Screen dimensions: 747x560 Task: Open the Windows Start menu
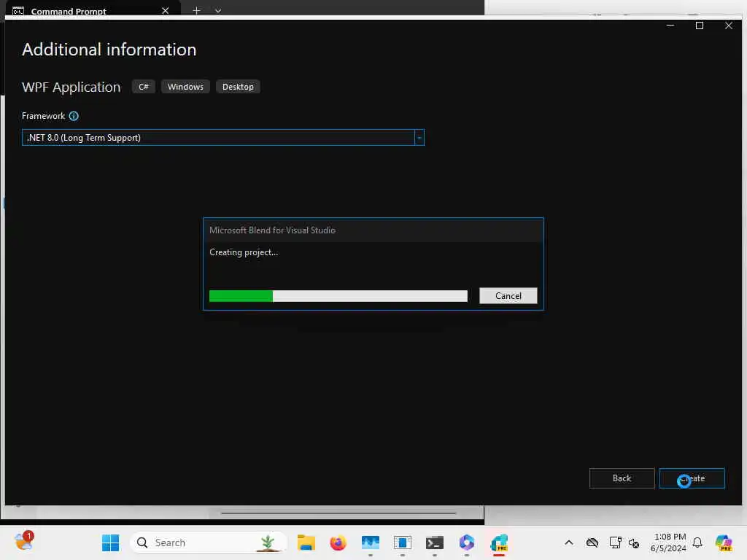[x=111, y=542]
